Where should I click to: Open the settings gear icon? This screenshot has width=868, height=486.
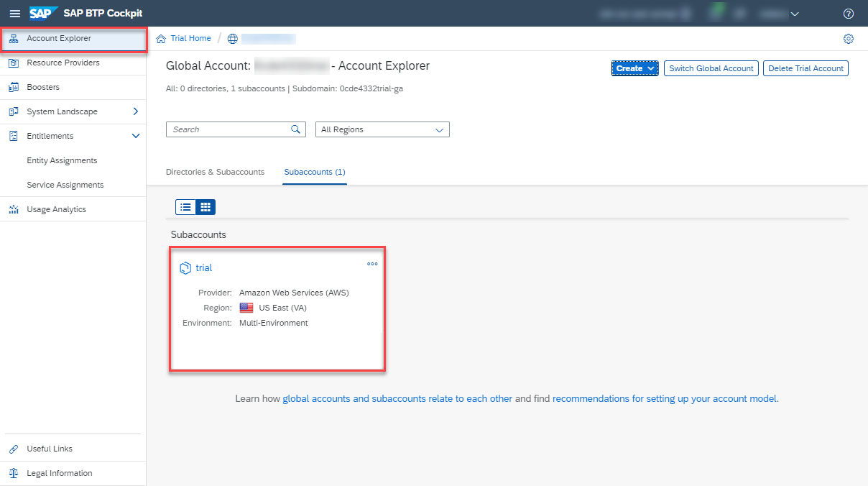(x=849, y=39)
